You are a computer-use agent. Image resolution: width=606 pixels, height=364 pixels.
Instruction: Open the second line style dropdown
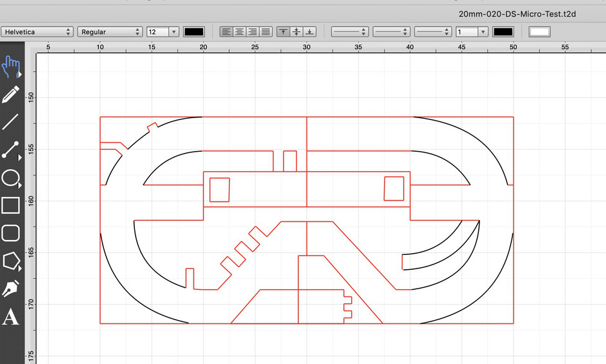click(x=392, y=32)
